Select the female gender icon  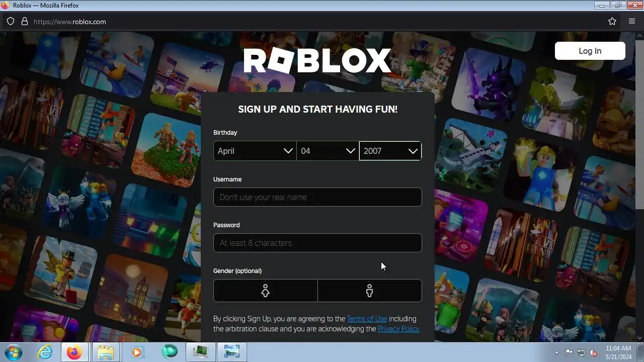tap(265, 291)
